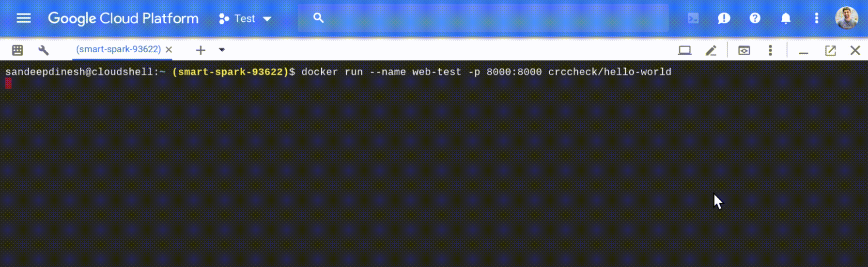The width and height of the screenshot is (868, 267).
Task: Launch the code editor pencil icon
Action: tap(711, 50)
